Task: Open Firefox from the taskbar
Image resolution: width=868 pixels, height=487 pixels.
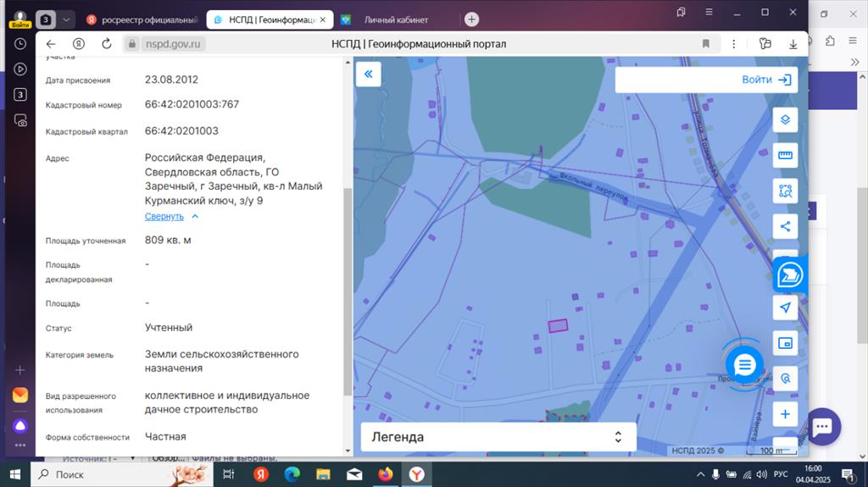Action: [x=386, y=474]
